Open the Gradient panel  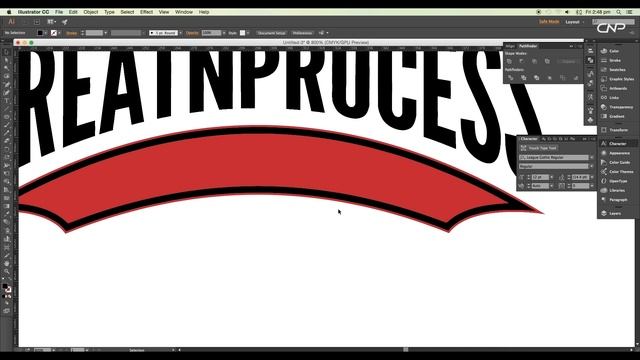(x=616, y=117)
